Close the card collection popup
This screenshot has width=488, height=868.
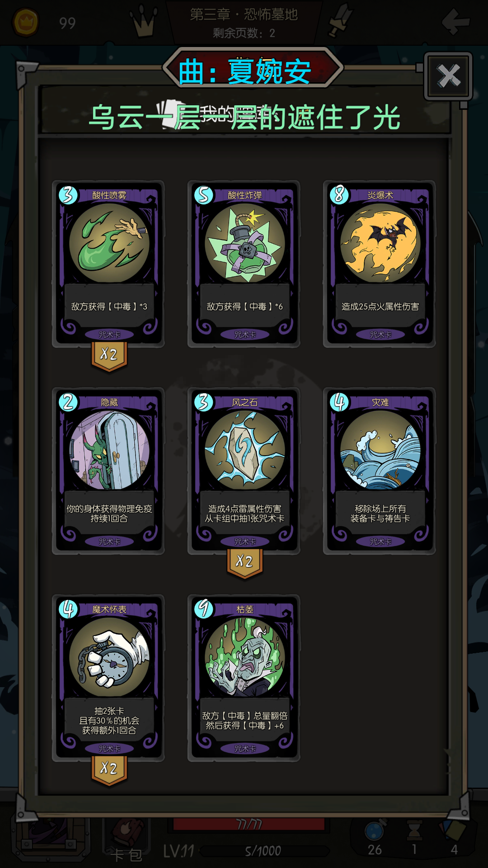click(x=448, y=75)
